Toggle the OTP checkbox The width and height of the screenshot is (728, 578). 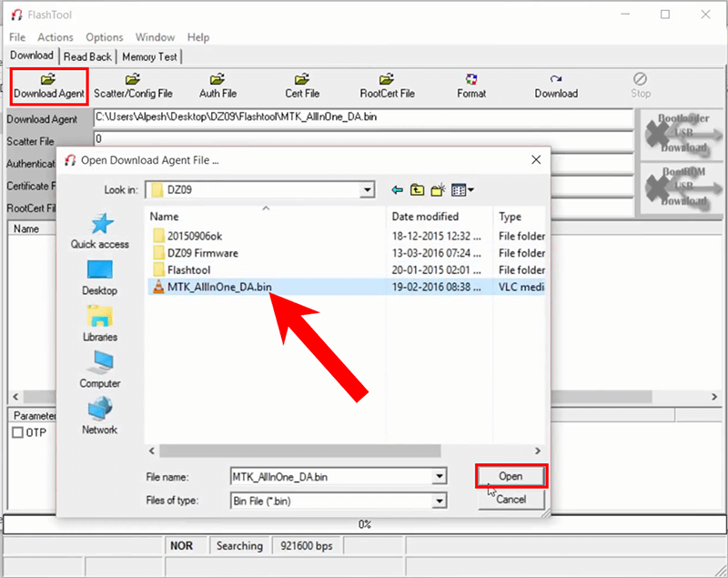point(17,432)
